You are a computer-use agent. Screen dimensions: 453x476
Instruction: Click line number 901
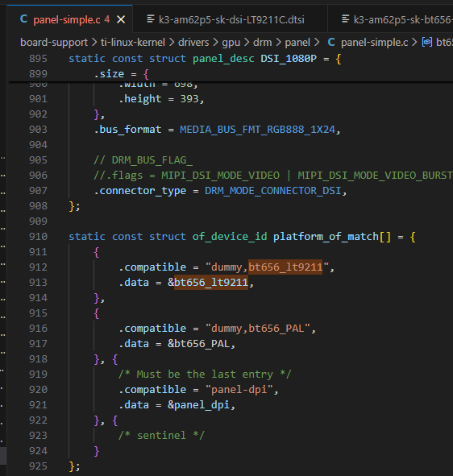[x=38, y=99]
